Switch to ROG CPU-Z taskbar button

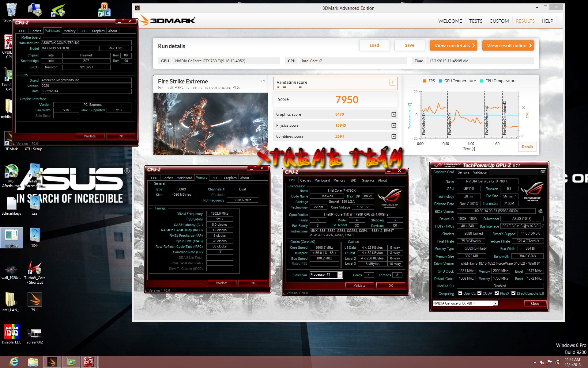[89, 362]
